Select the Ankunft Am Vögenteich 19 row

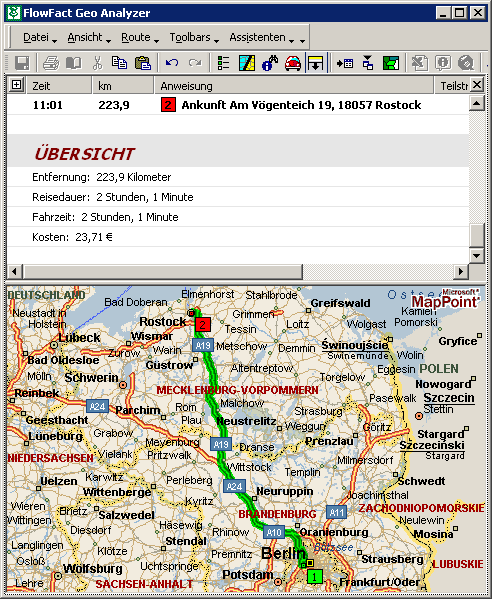point(238,105)
